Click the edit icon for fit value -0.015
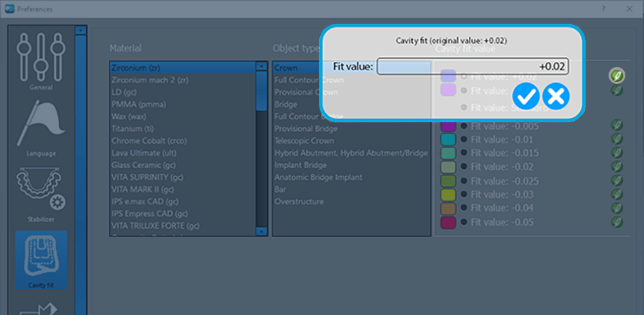The height and width of the screenshot is (315, 644). coord(616,153)
